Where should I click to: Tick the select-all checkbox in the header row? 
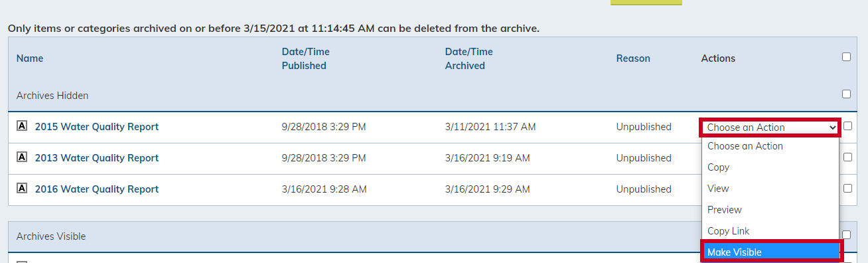coord(846,57)
